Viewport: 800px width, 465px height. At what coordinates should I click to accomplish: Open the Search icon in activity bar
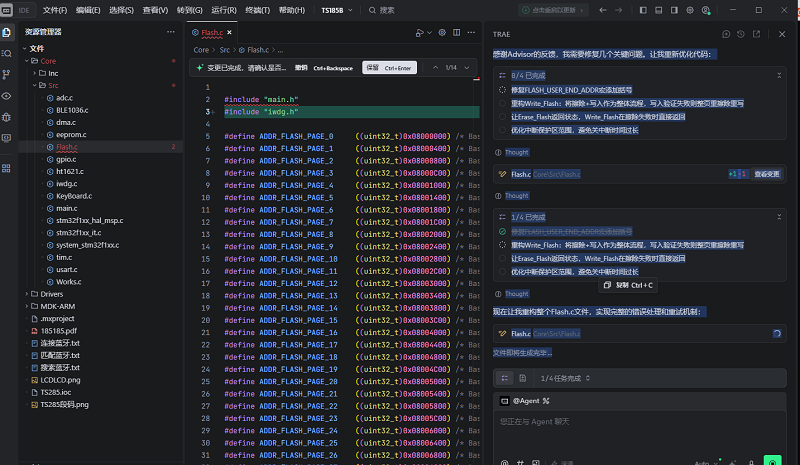tap(7, 54)
